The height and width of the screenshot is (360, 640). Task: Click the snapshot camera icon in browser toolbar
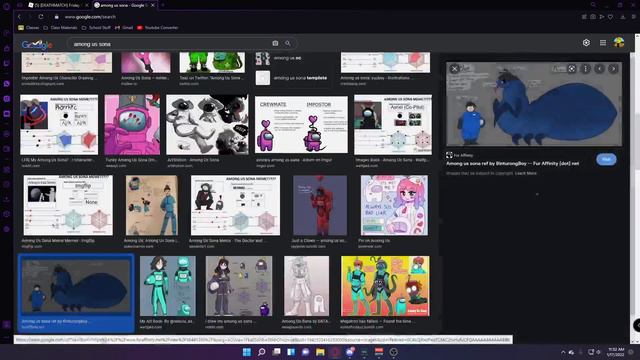pyautogui.click(x=593, y=17)
